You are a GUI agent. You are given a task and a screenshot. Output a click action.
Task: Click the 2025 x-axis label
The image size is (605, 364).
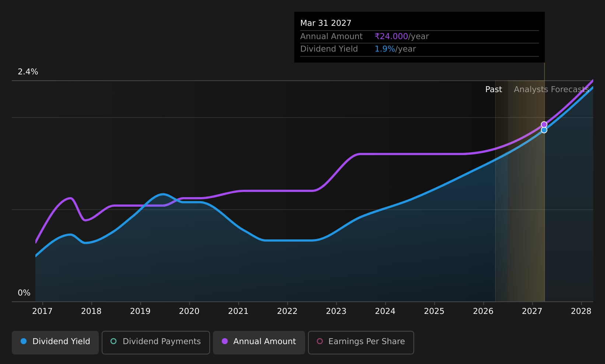click(434, 311)
